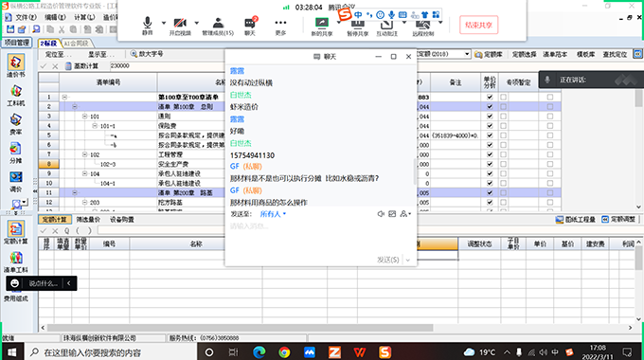The image size is (644, 360).
Task: Click the Sogou voice input microphone
Action: (x=391, y=15)
